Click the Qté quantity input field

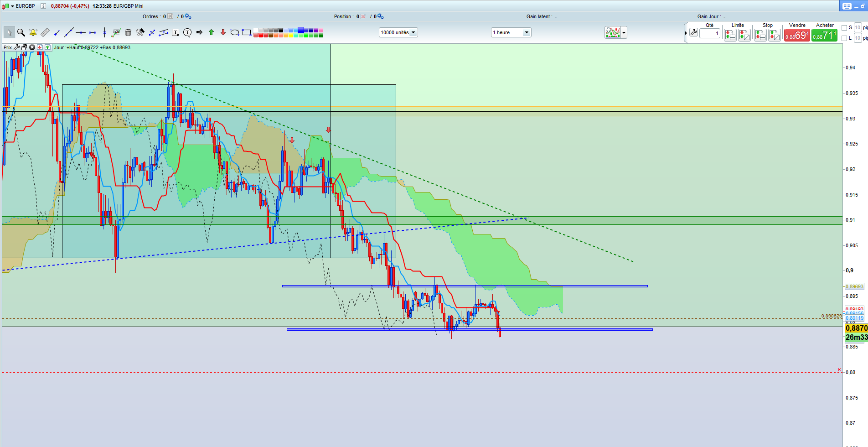[x=710, y=33]
